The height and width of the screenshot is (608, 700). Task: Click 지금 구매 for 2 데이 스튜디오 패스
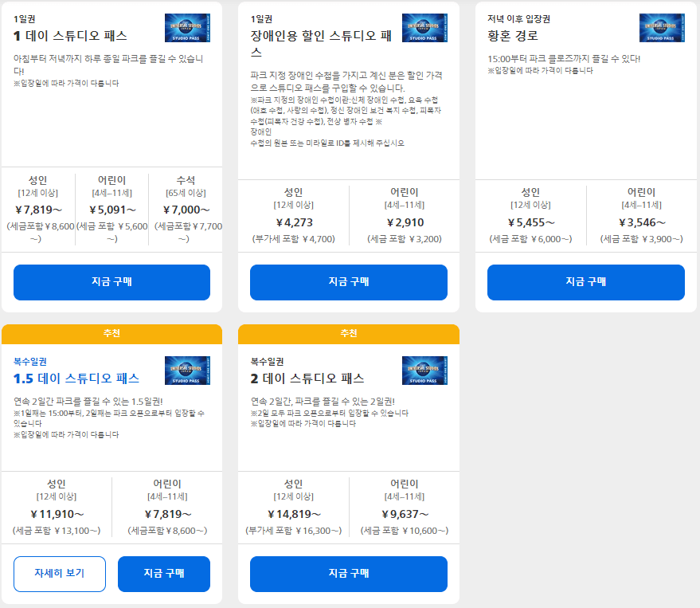[x=348, y=574]
